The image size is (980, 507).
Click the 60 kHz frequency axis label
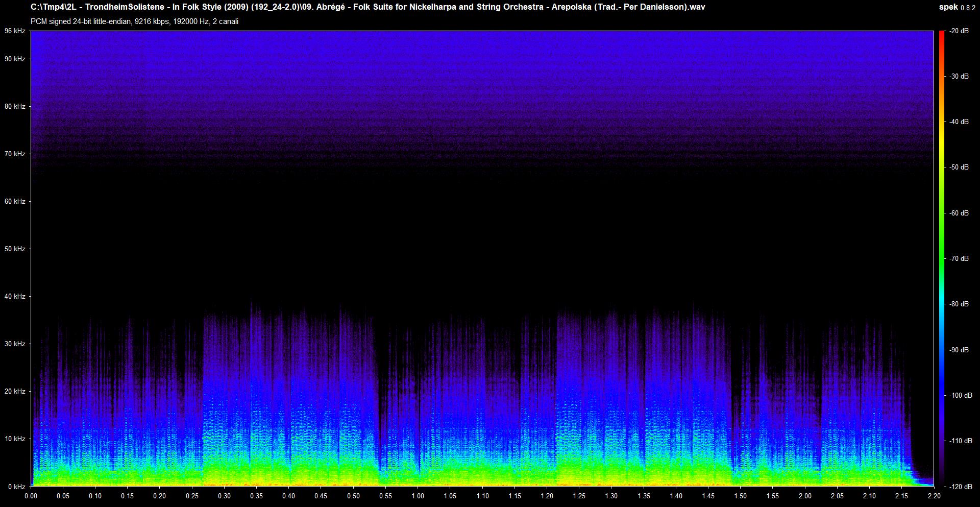[x=15, y=202]
